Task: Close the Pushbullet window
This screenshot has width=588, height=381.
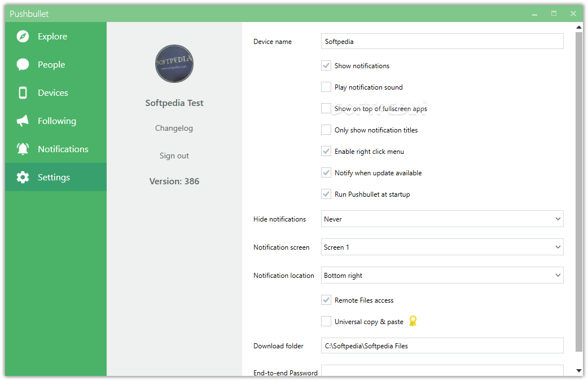Action: [x=573, y=14]
